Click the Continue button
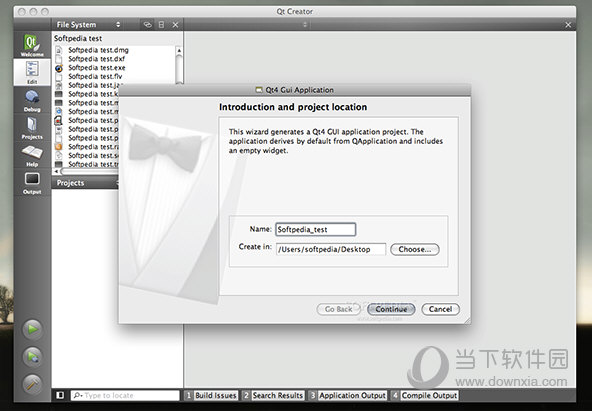The image size is (592, 411). [391, 309]
